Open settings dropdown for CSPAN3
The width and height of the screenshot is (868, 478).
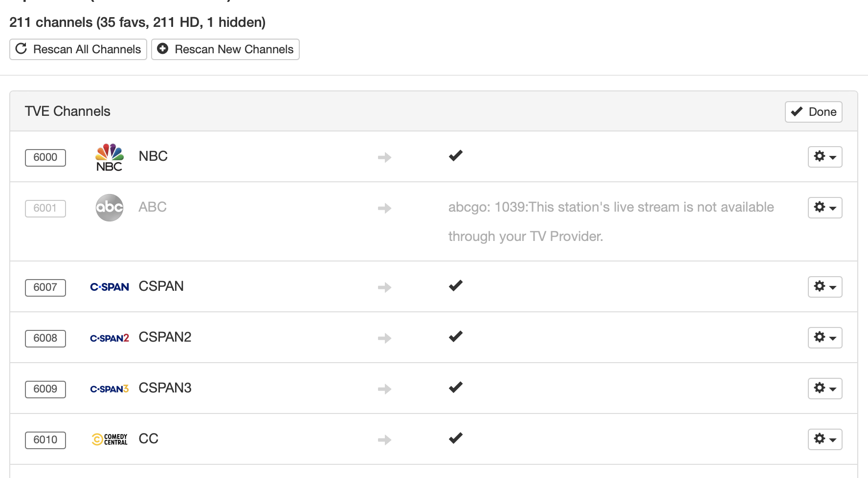coord(825,389)
